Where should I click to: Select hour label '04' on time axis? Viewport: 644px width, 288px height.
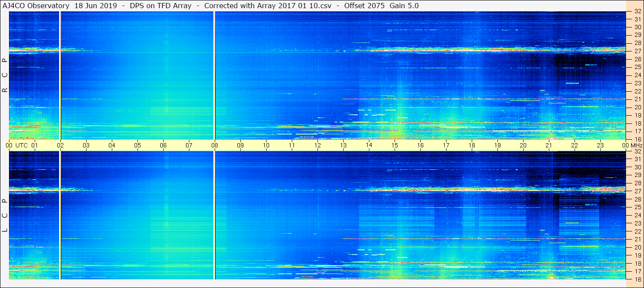(x=112, y=145)
